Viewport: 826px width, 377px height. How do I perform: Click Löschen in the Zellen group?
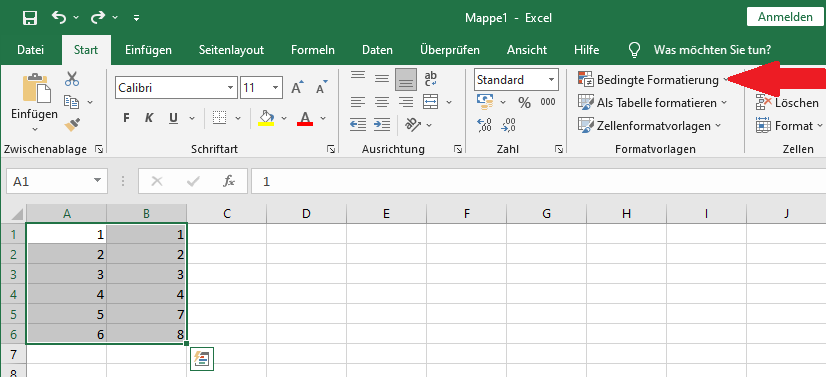tap(787, 103)
